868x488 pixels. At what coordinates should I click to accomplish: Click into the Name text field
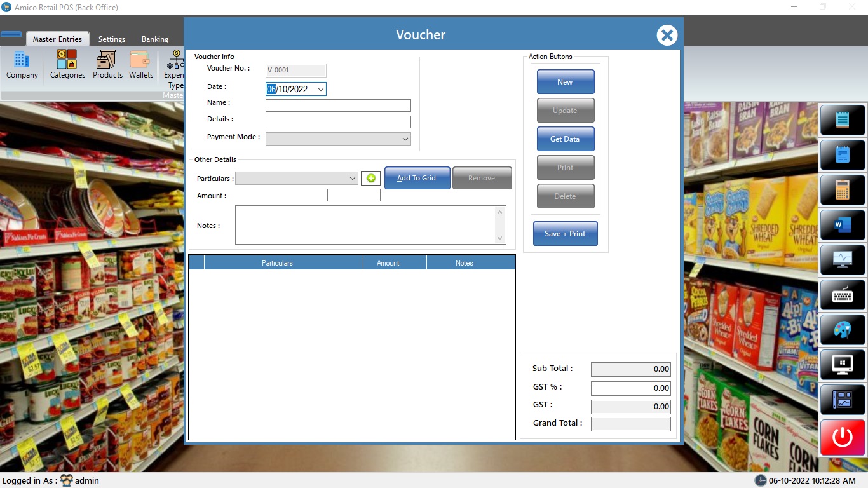(x=338, y=105)
